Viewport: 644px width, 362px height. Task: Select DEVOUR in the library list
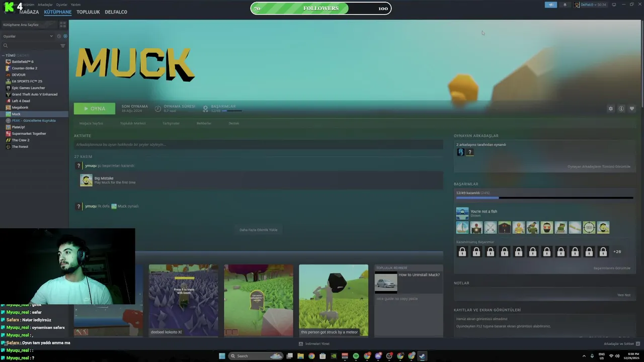(34, 75)
